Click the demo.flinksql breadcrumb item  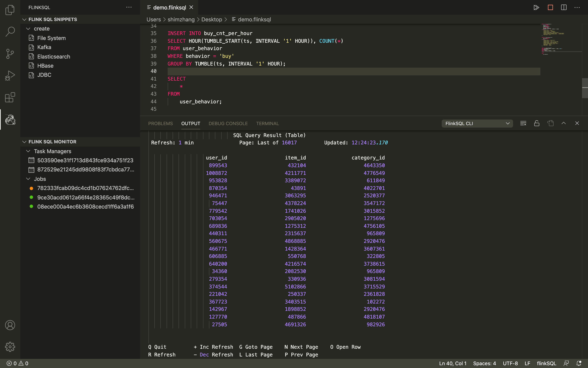(251, 20)
